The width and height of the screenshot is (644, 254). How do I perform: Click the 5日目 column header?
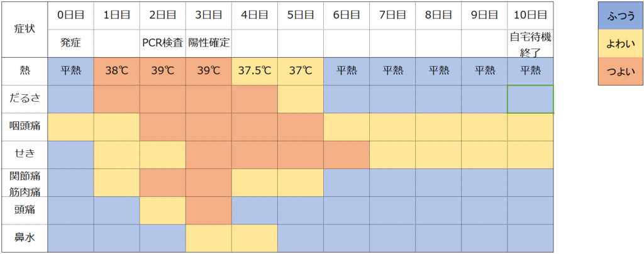(301, 15)
